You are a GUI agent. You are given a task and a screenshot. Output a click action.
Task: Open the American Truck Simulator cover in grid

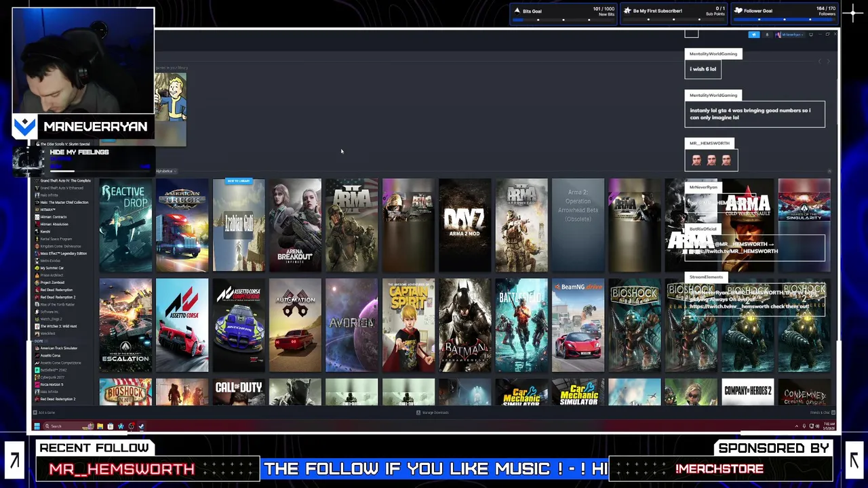182,225
